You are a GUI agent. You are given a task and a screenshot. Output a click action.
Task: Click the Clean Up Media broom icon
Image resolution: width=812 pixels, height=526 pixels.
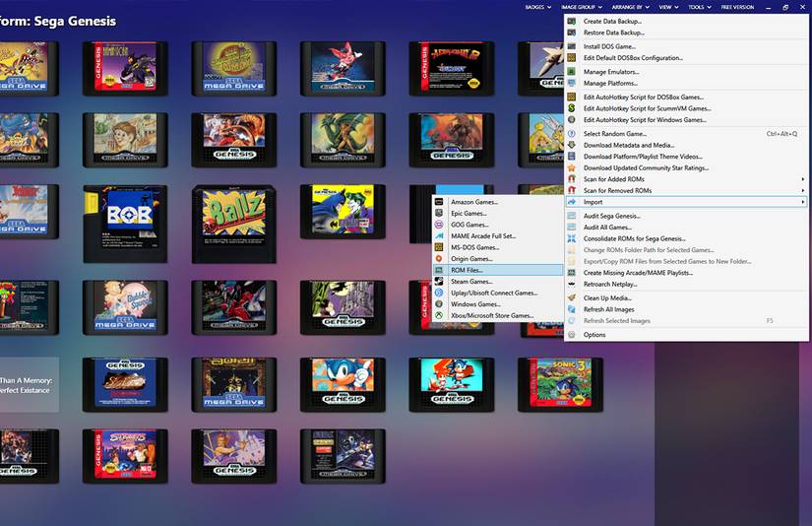[x=572, y=297]
